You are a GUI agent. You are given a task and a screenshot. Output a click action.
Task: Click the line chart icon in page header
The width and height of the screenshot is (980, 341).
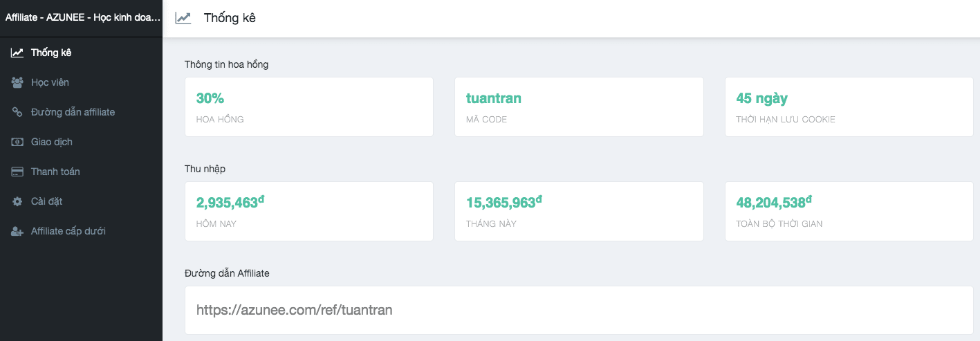183,18
